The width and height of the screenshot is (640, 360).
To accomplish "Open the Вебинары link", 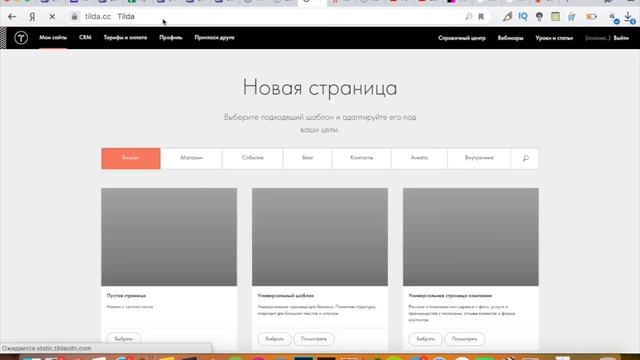I will tap(510, 38).
